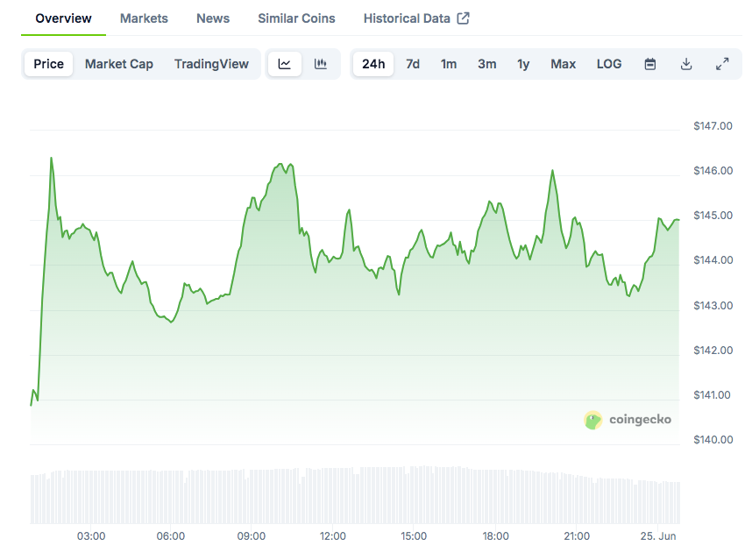The width and height of the screenshot is (752, 560).
Task: Go to the News tab
Action: click(x=213, y=18)
